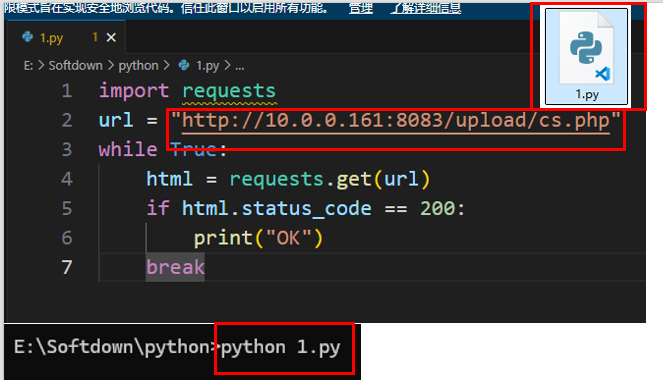Click the Python icon on the 1.py tab
This screenshot has height=380, width=663.
click(27, 37)
